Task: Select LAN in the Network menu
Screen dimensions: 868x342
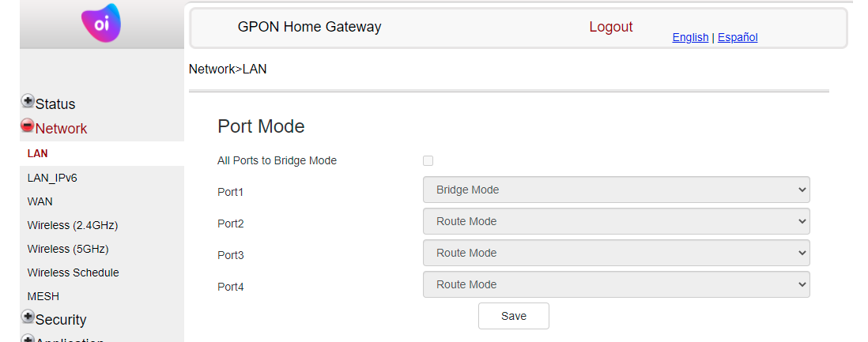Action: point(37,154)
